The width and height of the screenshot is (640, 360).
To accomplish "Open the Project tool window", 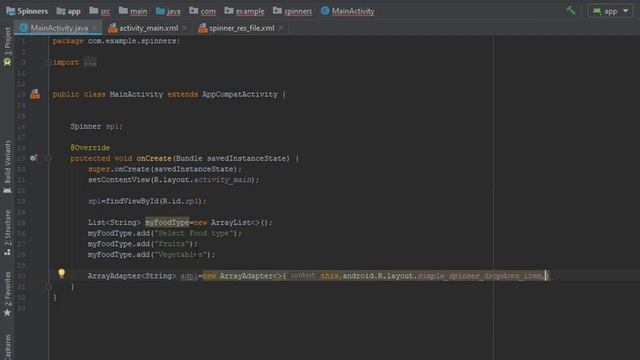I will 7,42.
